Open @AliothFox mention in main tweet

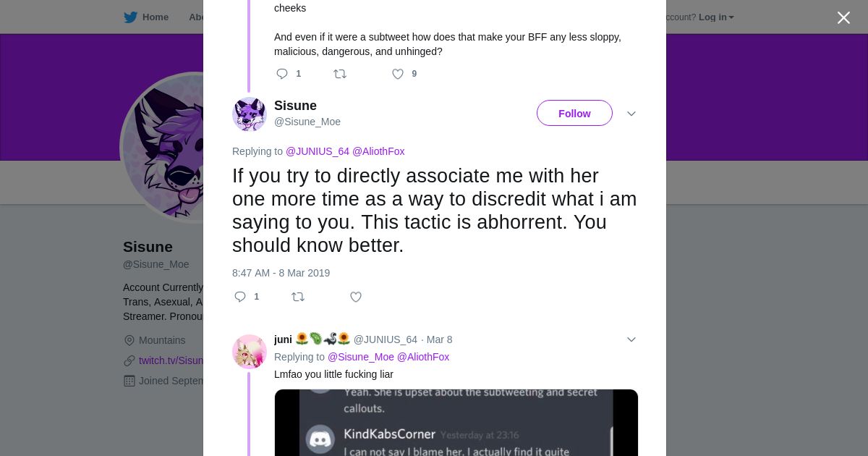click(378, 151)
